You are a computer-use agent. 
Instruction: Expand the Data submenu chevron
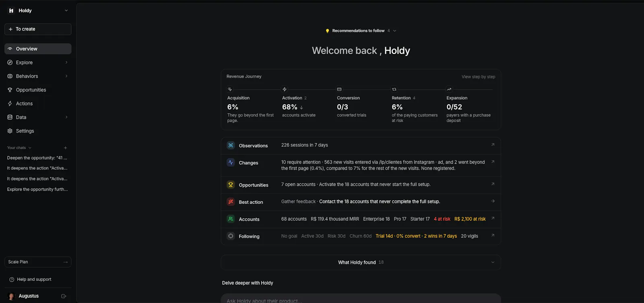[66, 117]
